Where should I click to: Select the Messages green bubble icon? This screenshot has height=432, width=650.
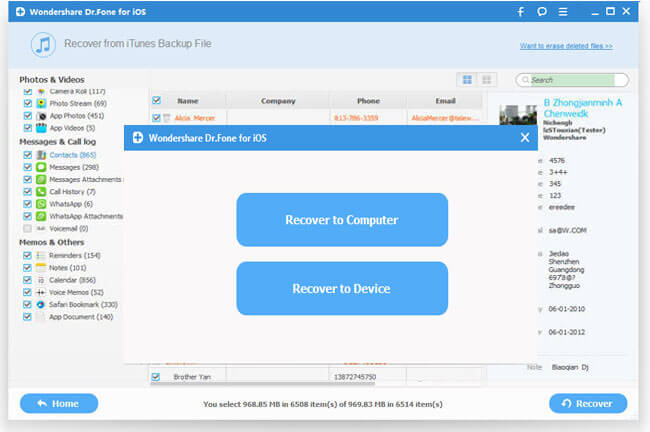[41, 167]
